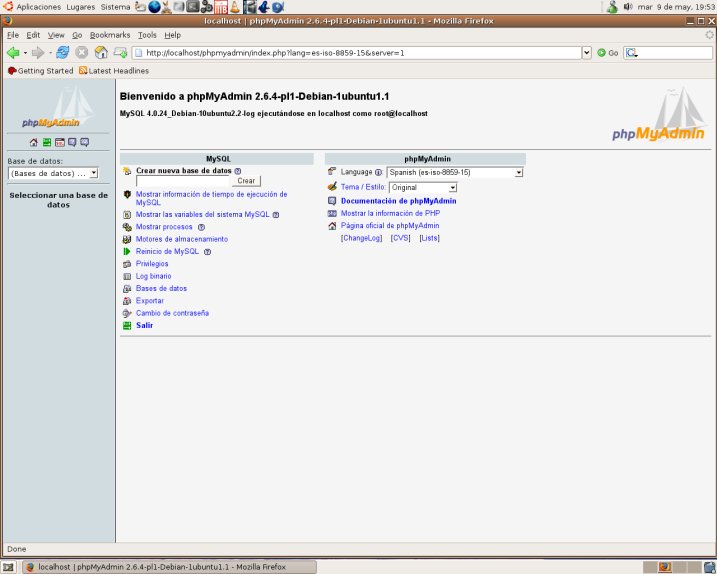Click help icon beside Reinicio de MySQL
The image size is (717, 574).
pyautogui.click(x=207, y=252)
